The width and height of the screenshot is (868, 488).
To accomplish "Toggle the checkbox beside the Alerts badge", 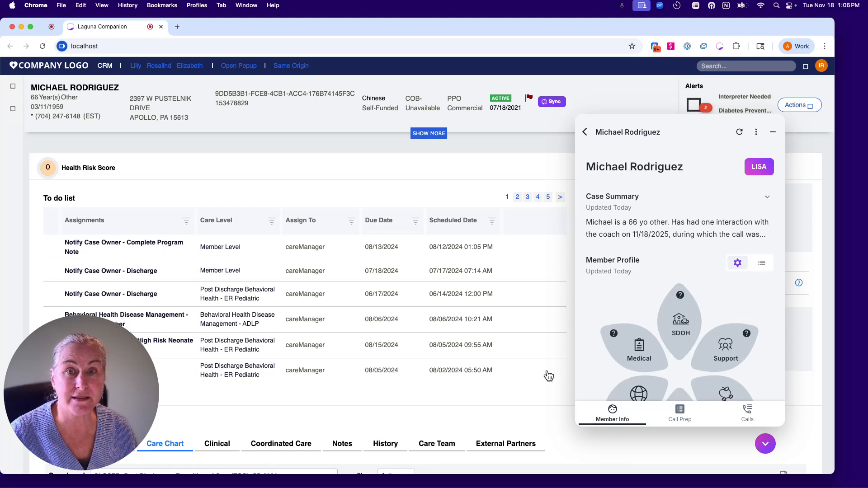I will point(695,105).
